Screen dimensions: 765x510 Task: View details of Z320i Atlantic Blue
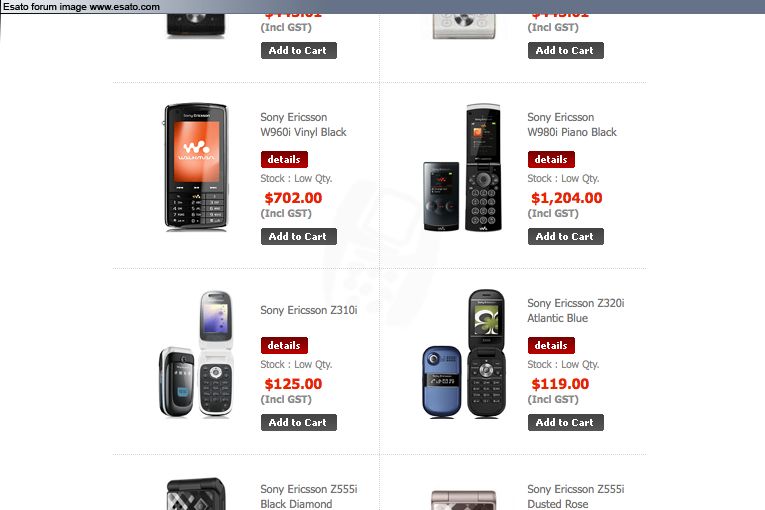[x=551, y=346]
